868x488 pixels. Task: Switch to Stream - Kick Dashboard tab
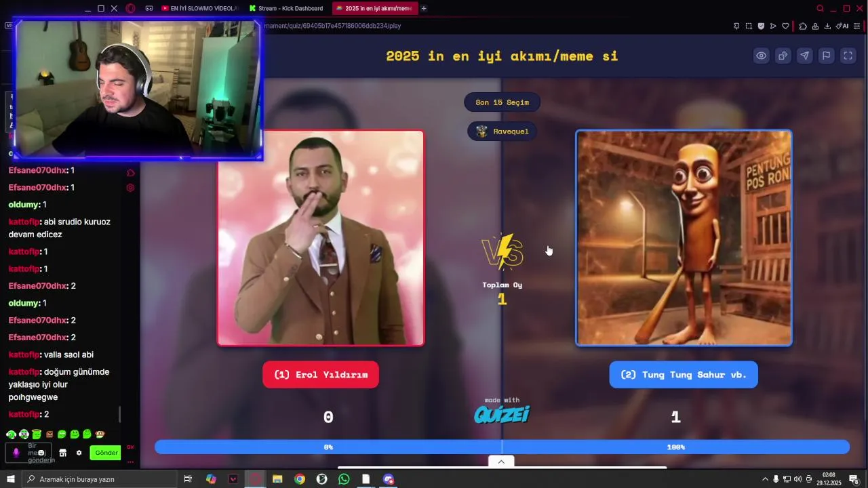(x=287, y=8)
